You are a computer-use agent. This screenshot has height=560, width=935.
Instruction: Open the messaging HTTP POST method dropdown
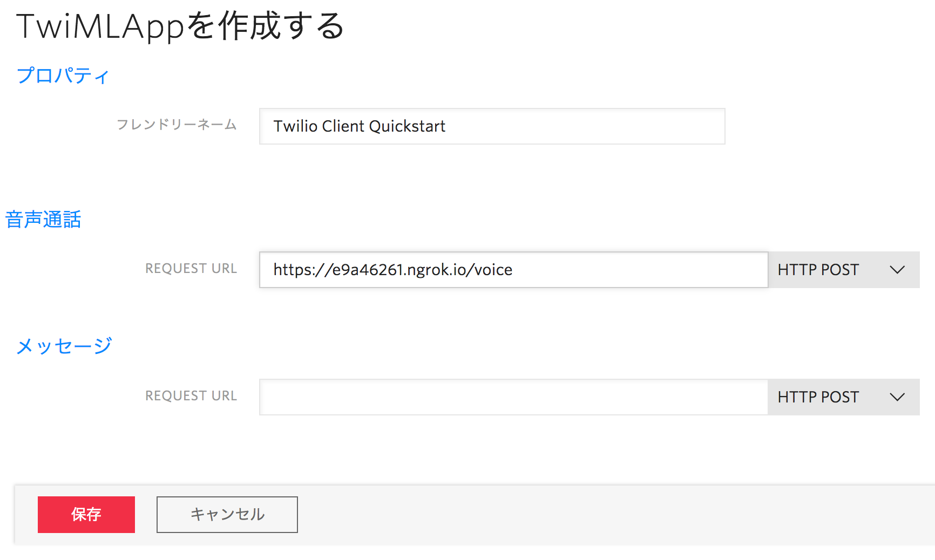coord(844,397)
